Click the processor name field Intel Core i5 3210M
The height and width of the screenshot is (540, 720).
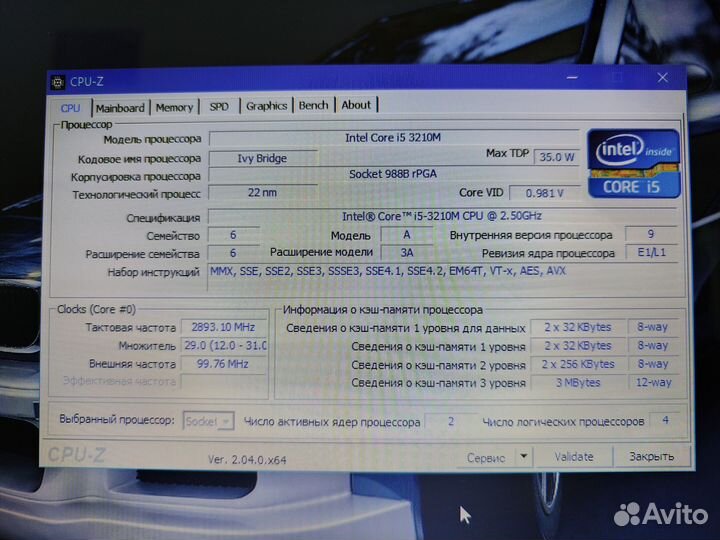394,137
